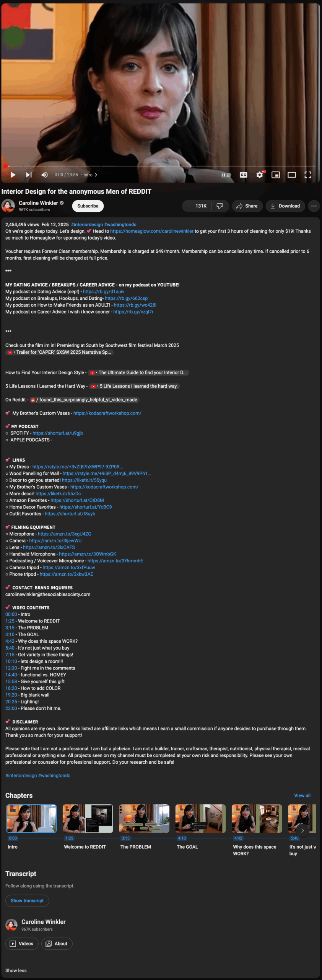Image resolution: width=322 pixels, height=980 pixels.
Task: Toggle autoplay switch
Action: [x=226, y=175]
